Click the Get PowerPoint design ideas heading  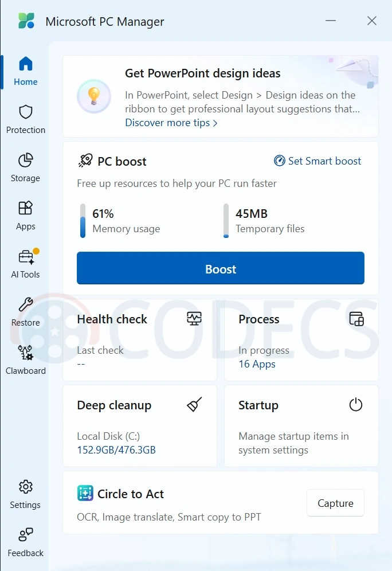(203, 73)
